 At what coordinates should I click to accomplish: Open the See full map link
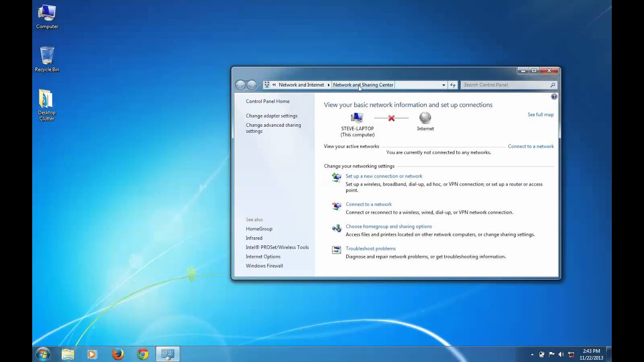540,115
